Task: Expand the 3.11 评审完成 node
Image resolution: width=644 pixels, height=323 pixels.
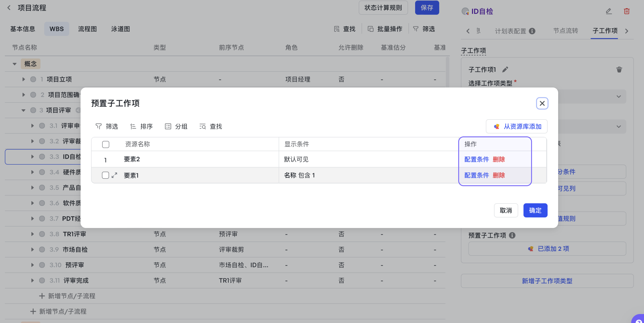Action: coord(32,281)
